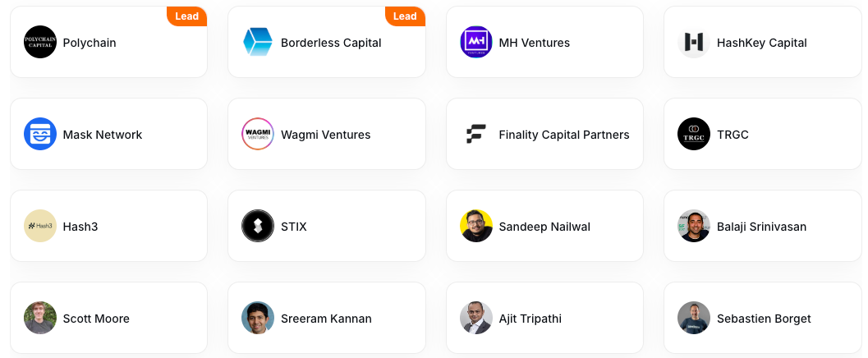Click the TRGC black round logo
The width and height of the screenshot is (868, 358).
click(x=694, y=134)
